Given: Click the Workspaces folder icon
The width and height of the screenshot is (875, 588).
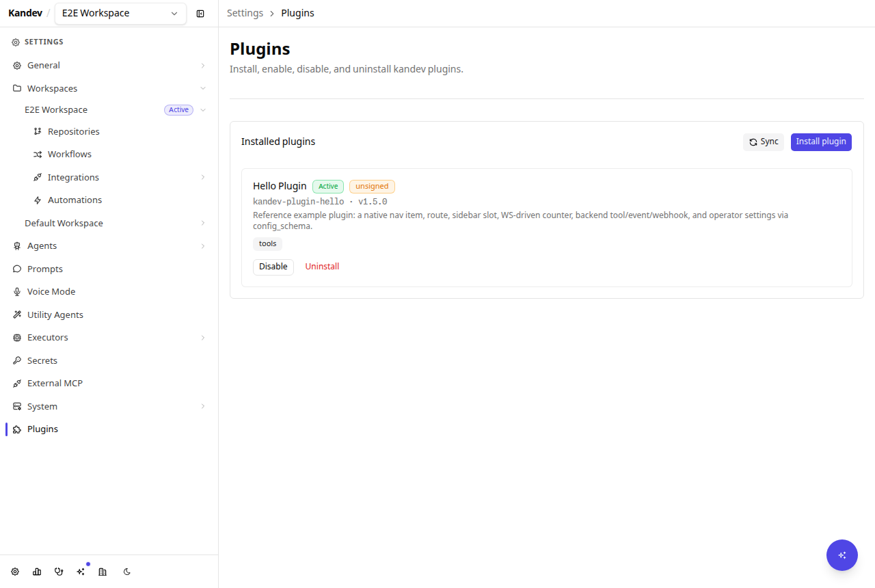Looking at the screenshot, I should point(17,88).
